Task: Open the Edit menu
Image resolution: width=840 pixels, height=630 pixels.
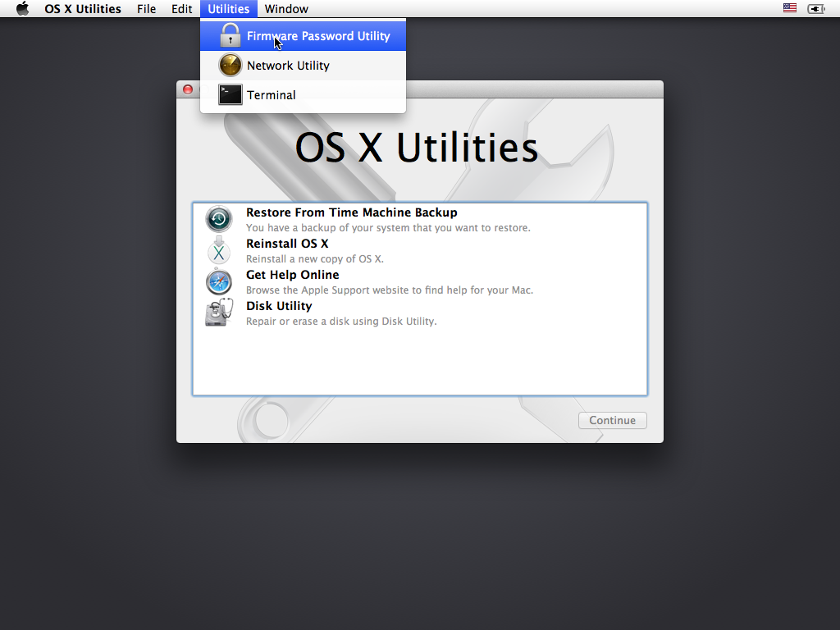Action: (182, 9)
